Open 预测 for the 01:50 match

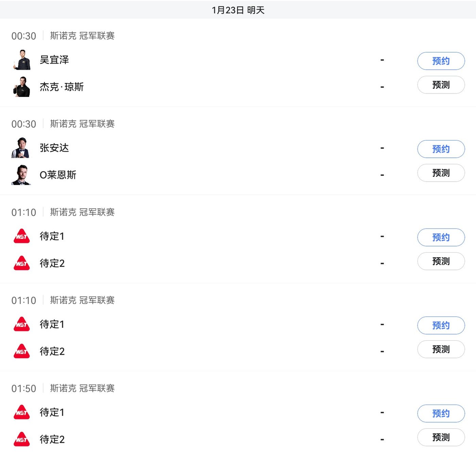pos(441,437)
